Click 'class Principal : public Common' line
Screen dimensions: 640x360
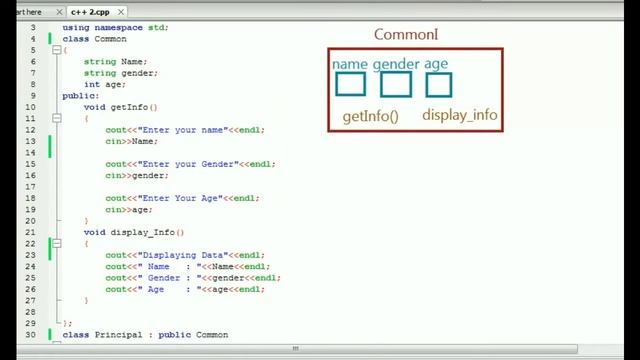[145, 335]
